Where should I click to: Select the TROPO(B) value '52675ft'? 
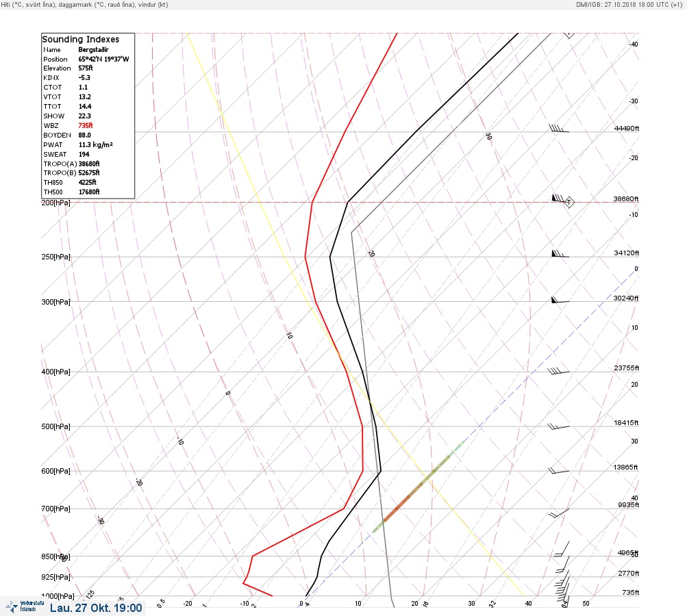click(89, 173)
